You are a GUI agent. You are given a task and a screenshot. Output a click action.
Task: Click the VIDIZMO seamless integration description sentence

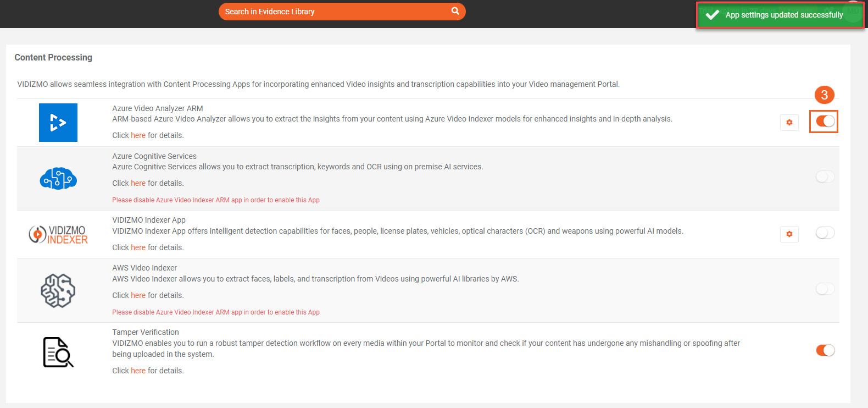[x=319, y=84]
